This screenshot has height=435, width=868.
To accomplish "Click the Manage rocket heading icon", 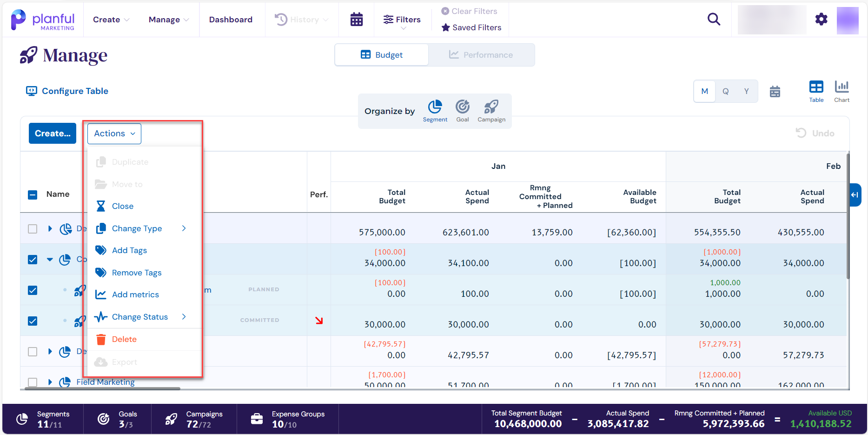I will (x=28, y=55).
